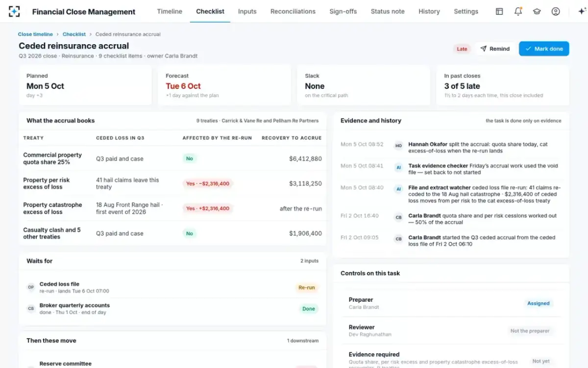Open the AI sparkle assistant icon
588x368 pixels.
(582, 11)
